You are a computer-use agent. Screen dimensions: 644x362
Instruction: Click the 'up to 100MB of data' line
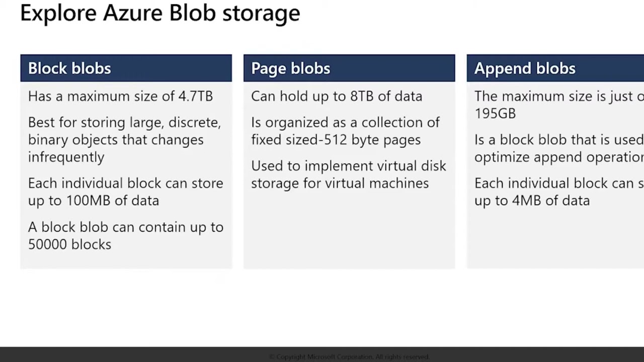(94, 201)
